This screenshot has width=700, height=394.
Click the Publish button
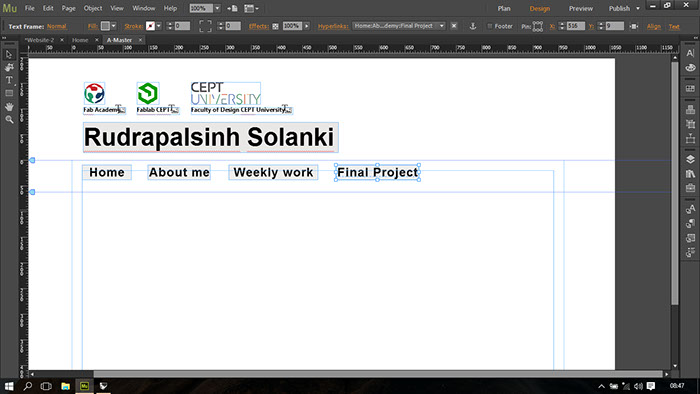click(x=619, y=8)
